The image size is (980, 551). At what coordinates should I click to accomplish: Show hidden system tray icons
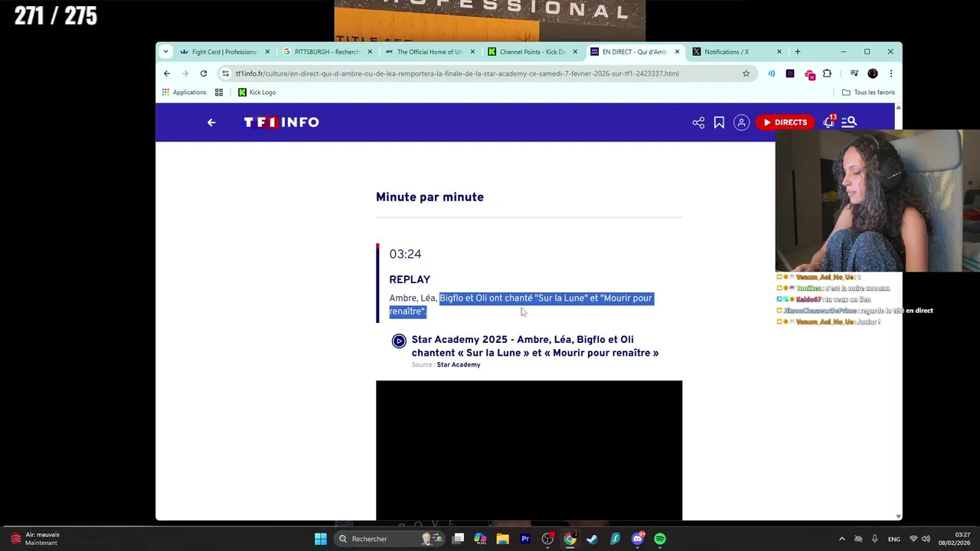841,539
